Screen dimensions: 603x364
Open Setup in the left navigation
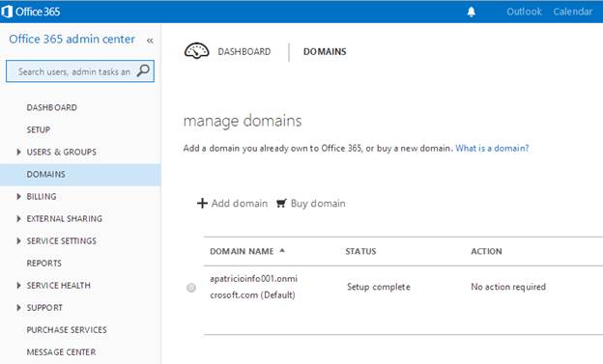pyautogui.click(x=39, y=130)
